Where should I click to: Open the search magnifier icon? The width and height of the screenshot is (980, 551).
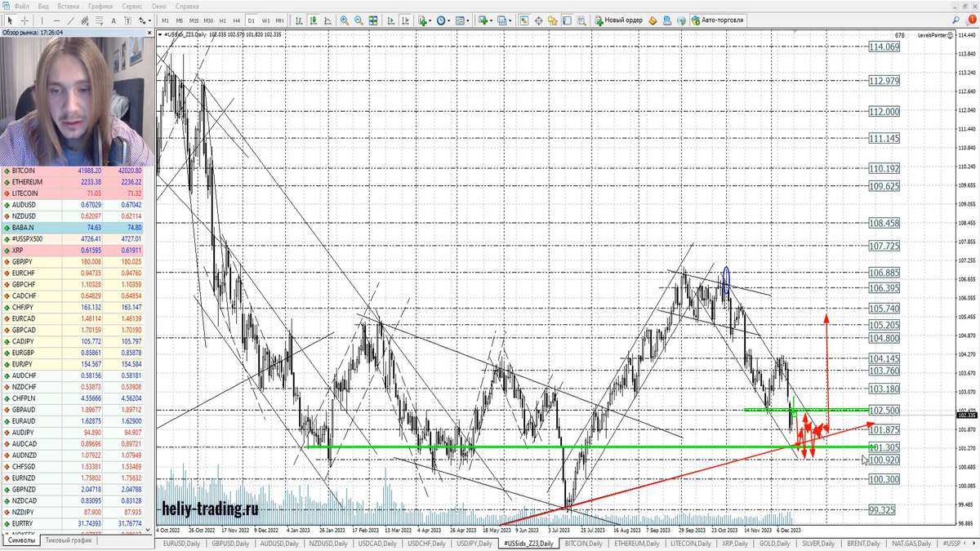point(955,20)
